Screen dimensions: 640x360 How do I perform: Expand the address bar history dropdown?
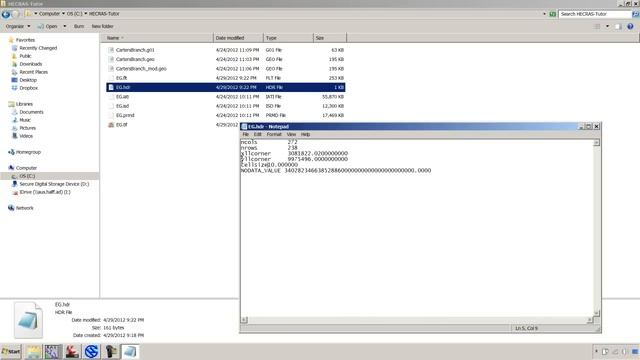pyautogui.click(x=544, y=14)
